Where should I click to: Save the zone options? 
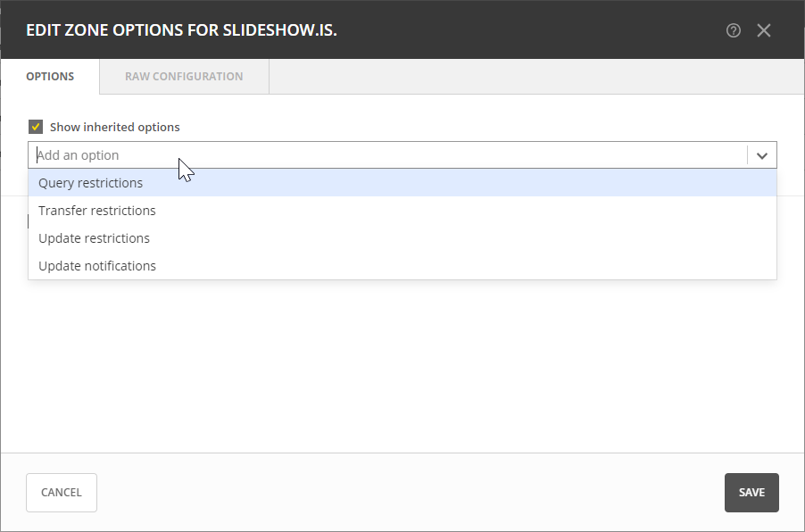[751, 493]
